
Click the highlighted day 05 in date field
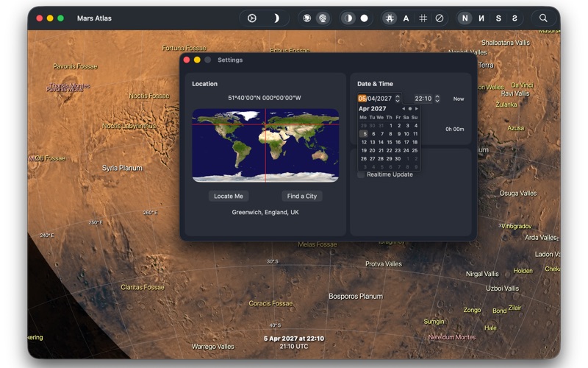(x=362, y=99)
